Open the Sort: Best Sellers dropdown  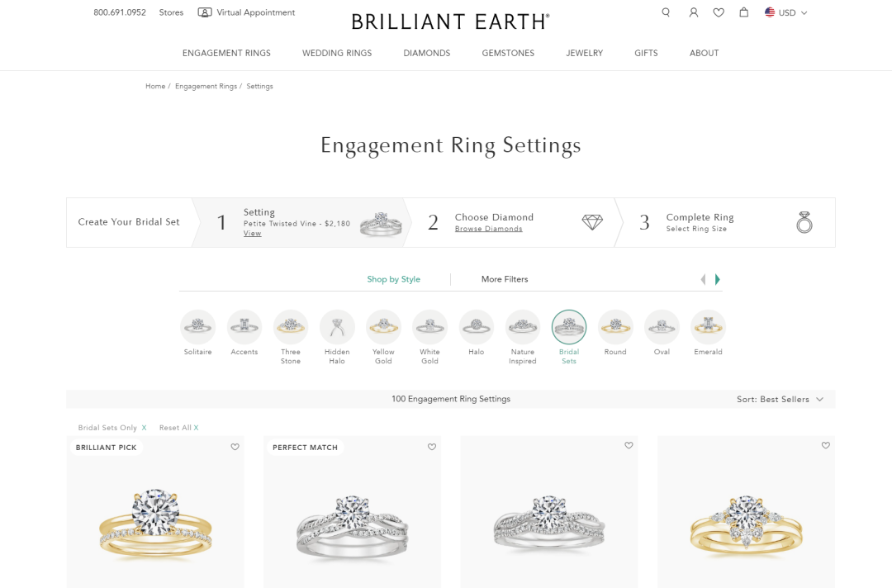[780, 400]
